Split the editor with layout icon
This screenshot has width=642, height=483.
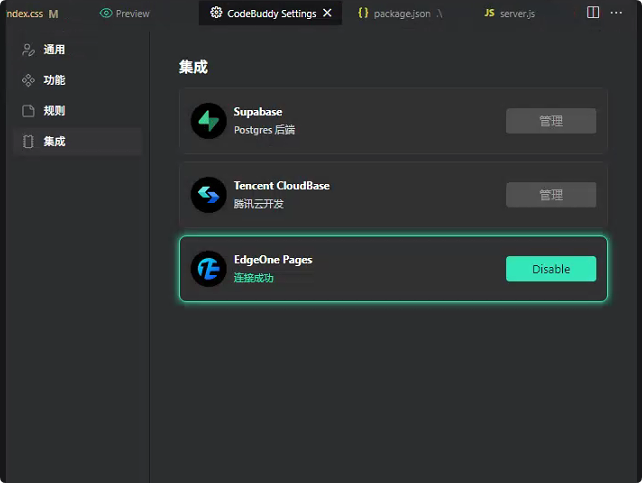point(593,12)
